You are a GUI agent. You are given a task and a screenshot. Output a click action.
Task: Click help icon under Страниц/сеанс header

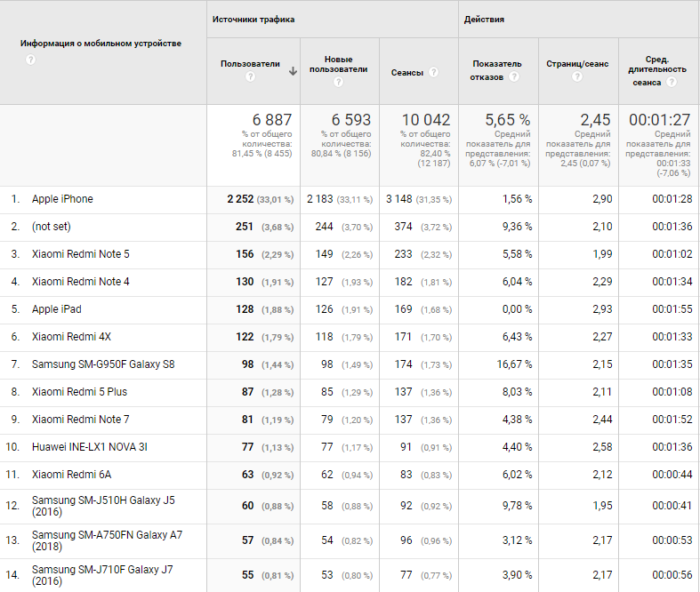click(x=577, y=76)
